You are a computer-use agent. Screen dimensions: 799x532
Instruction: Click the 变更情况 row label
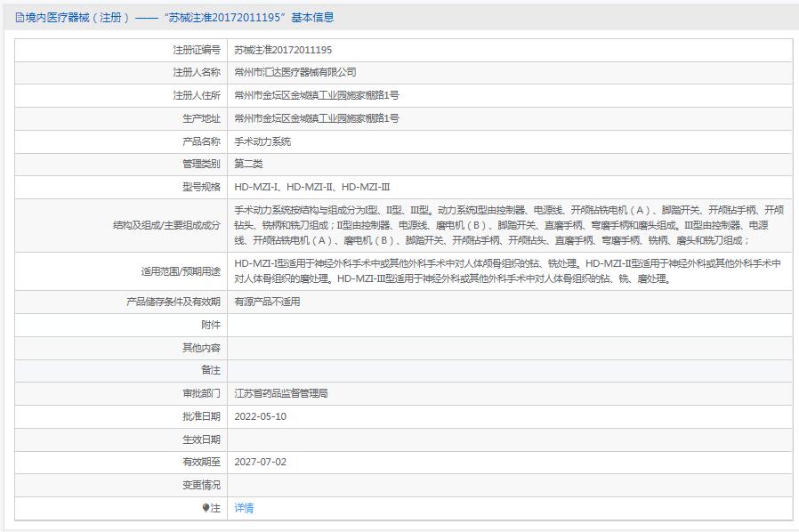(202, 485)
